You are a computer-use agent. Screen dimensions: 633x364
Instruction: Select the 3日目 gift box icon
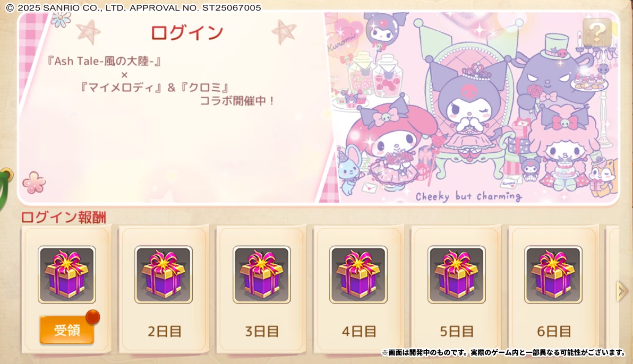point(262,274)
